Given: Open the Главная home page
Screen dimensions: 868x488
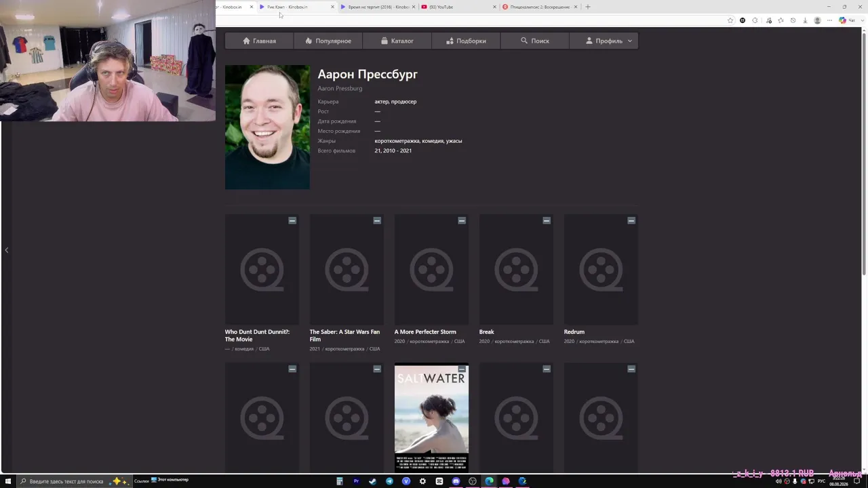Looking at the screenshot, I should (259, 41).
